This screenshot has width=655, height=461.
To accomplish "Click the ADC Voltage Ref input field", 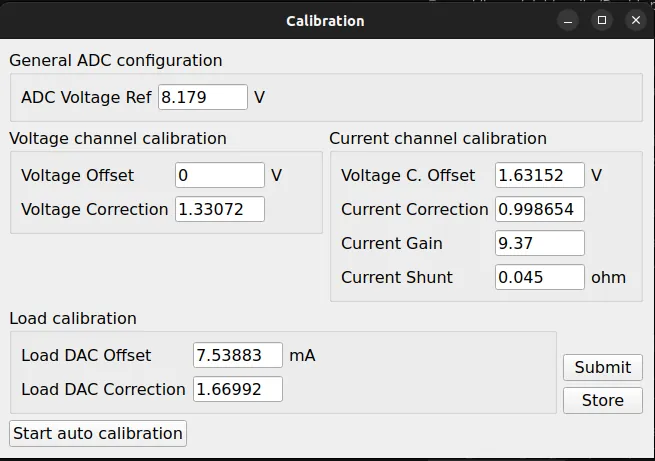I will click(203, 97).
